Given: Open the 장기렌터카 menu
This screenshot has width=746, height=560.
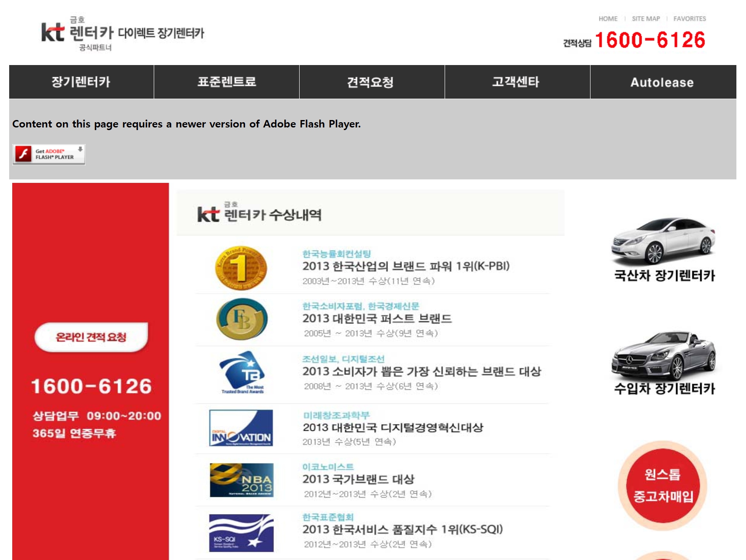Looking at the screenshot, I should [81, 82].
